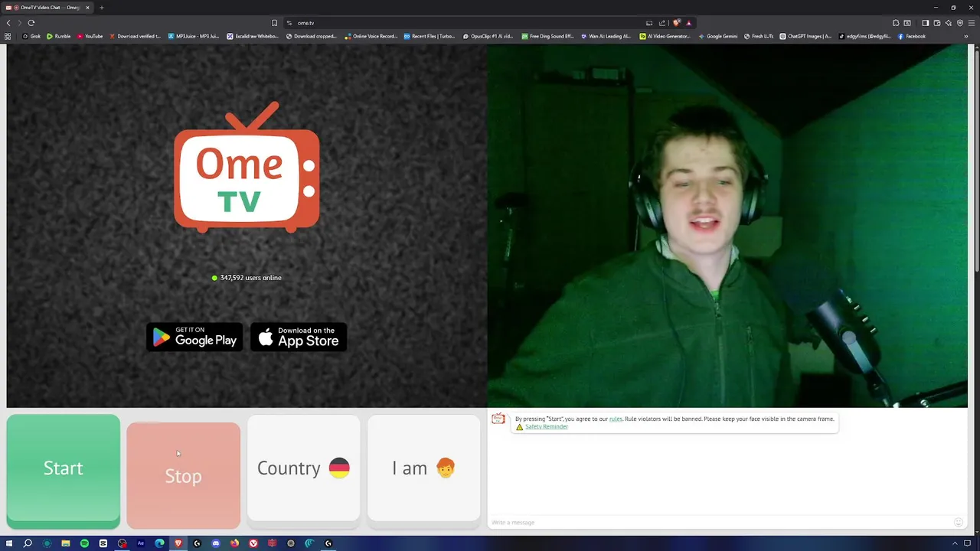This screenshot has width=980, height=551.
Task: Open a new browser tab
Action: click(x=101, y=8)
